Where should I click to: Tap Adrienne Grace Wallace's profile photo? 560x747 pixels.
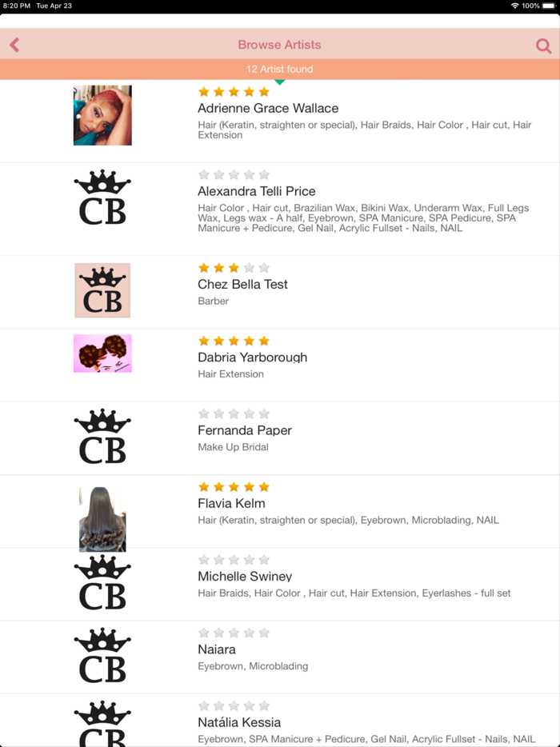pyautogui.click(x=102, y=115)
